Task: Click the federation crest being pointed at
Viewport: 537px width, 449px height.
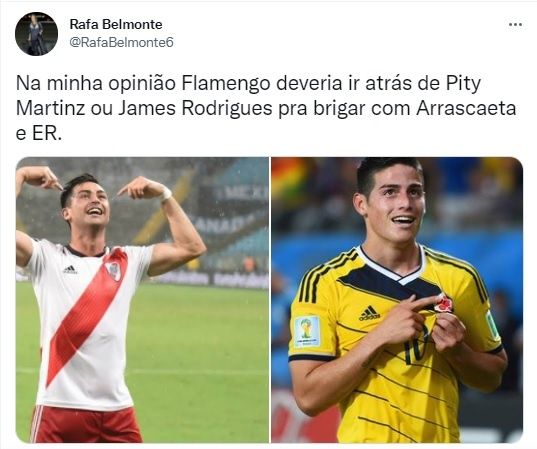Action: 444,303
